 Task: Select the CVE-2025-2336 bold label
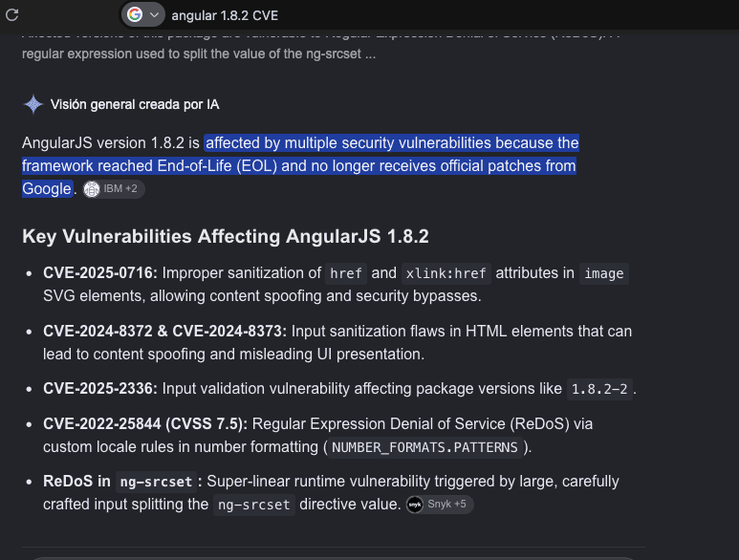[100, 389]
